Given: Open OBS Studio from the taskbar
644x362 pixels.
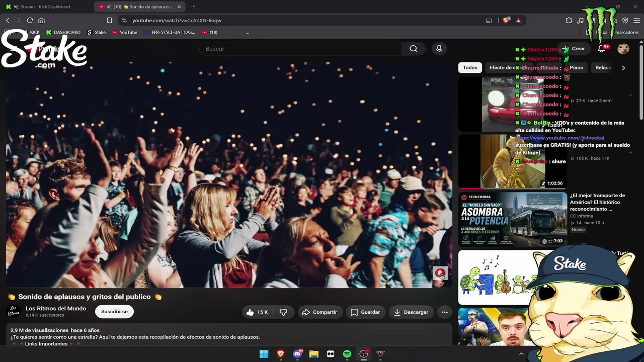Looking at the screenshot, I should click(364, 354).
